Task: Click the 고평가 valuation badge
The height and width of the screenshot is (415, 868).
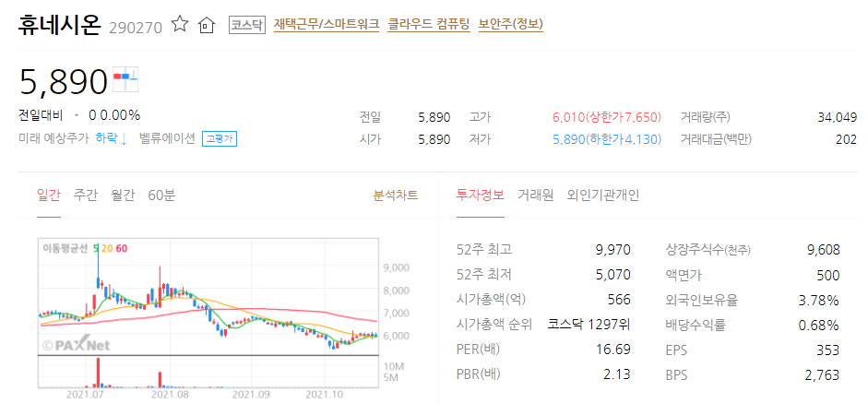Action: point(220,139)
